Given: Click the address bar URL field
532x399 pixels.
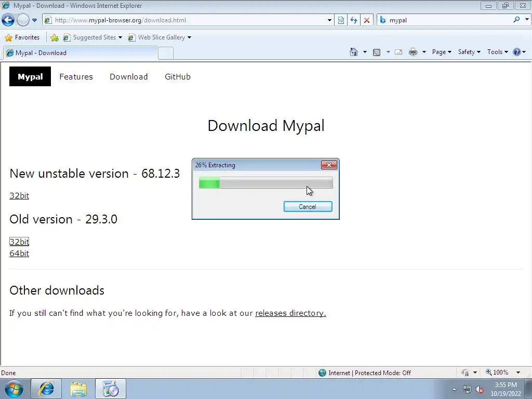Looking at the screenshot, I should click(188, 20).
